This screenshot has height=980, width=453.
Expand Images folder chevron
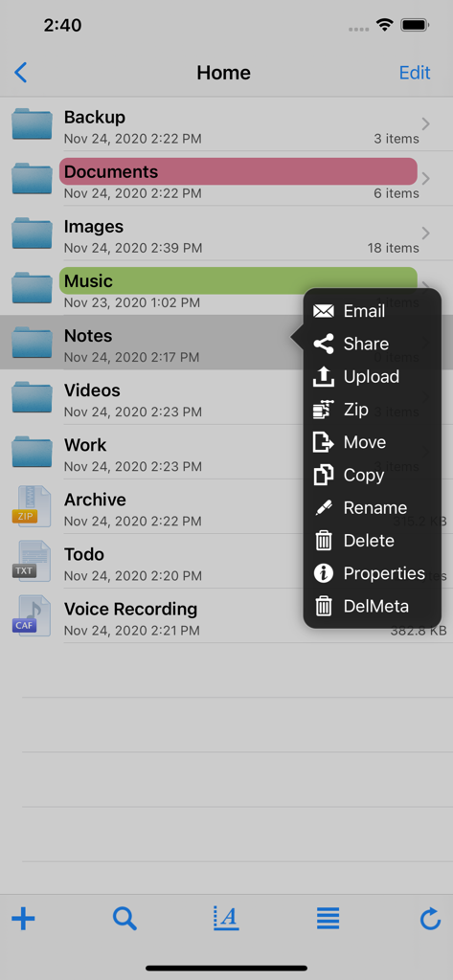click(425, 234)
